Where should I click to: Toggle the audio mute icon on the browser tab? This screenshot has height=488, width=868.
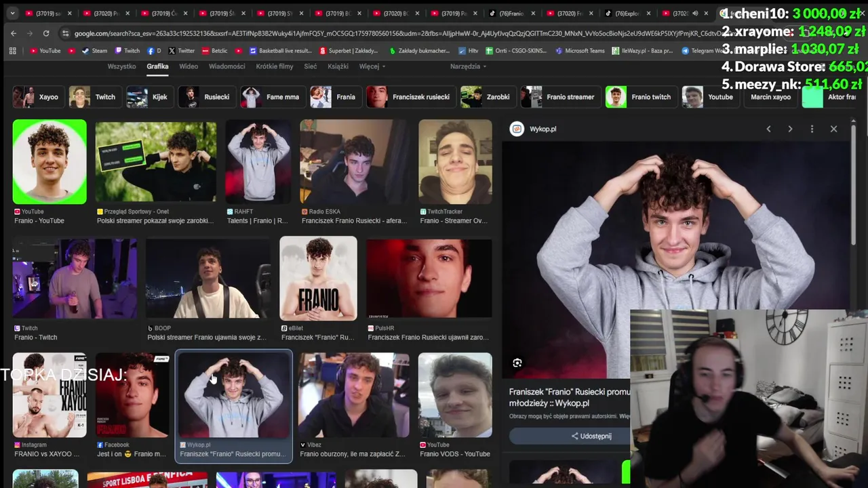click(695, 13)
